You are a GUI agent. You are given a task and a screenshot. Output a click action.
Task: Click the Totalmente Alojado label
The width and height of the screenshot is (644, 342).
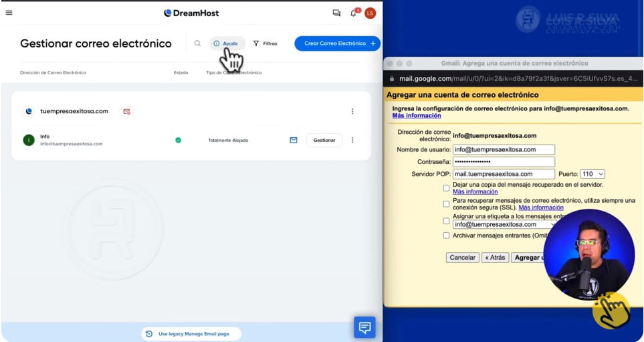tap(228, 140)
